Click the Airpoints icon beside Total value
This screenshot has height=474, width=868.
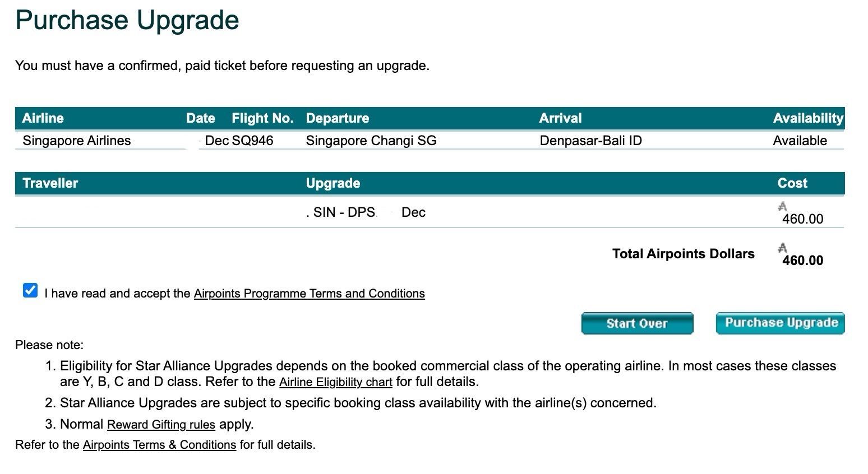click(x=782, y=248)
